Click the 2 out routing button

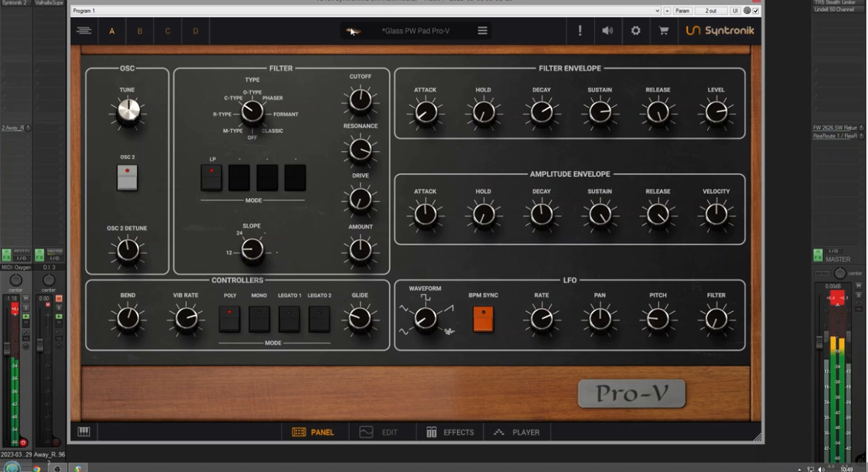(x=711, y=11)
